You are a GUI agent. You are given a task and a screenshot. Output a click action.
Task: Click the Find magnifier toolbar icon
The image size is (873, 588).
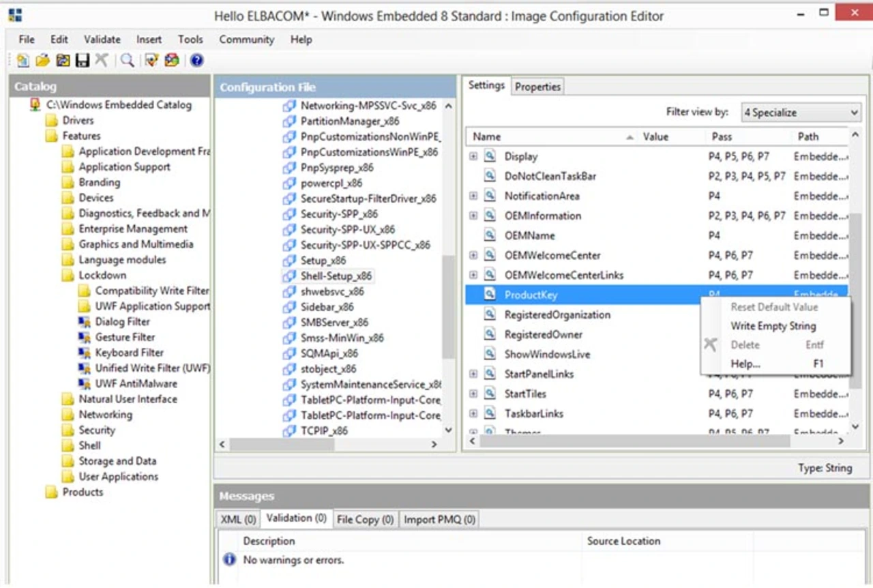coord(127,61)
